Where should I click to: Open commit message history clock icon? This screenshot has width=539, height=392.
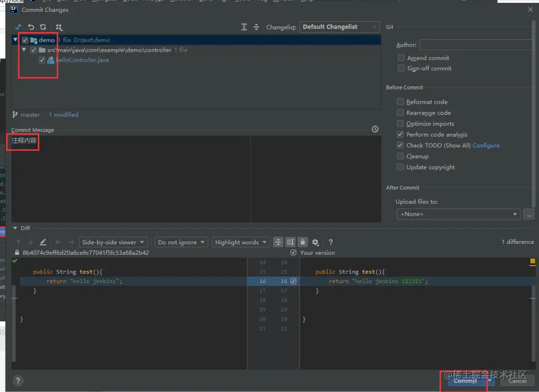[x=375, y=129]
